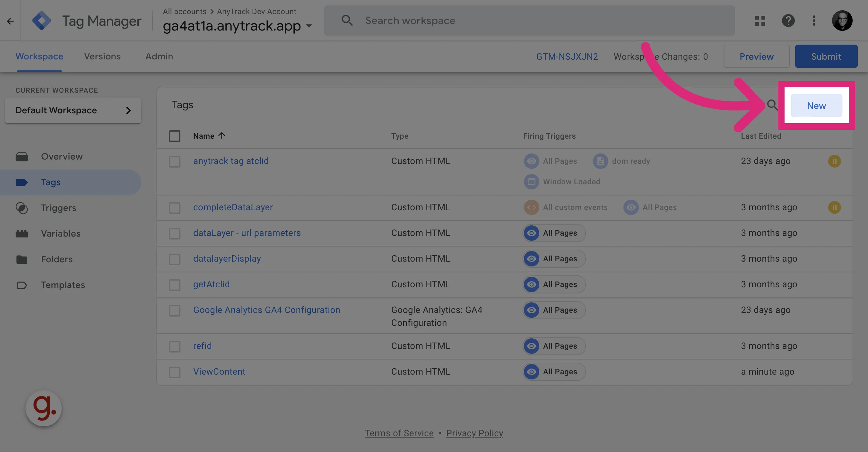The width and height of the screenshot is (868, 452).
Task: Click the Firing Triggers column header
Action: point(549,136)
